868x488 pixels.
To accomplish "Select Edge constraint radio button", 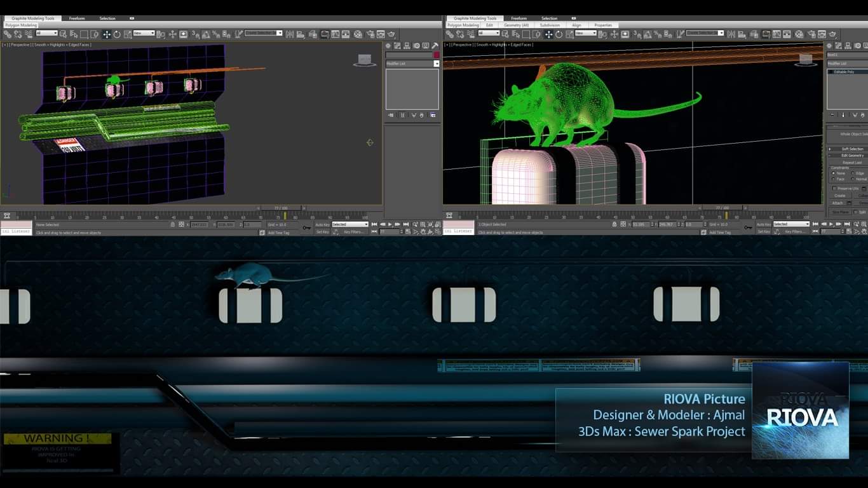I will point(853,173).
